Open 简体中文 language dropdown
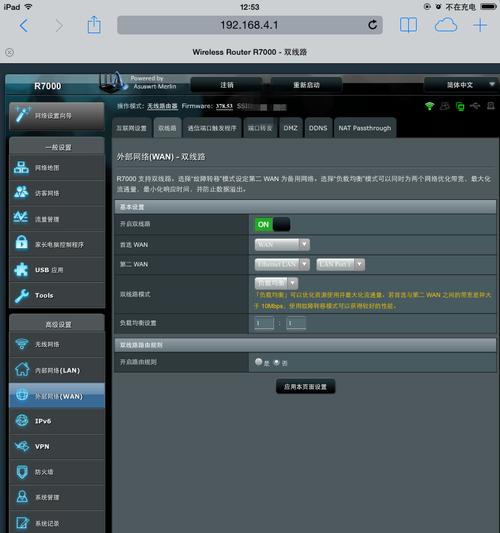This screenshot has width=500, height=533. [x=461, y=85]
